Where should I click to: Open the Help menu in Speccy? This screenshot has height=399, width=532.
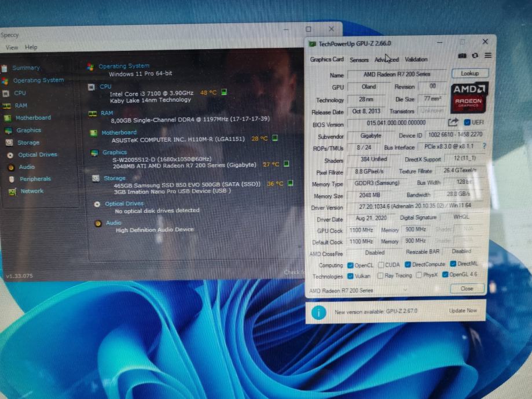[x=31, y=47]
